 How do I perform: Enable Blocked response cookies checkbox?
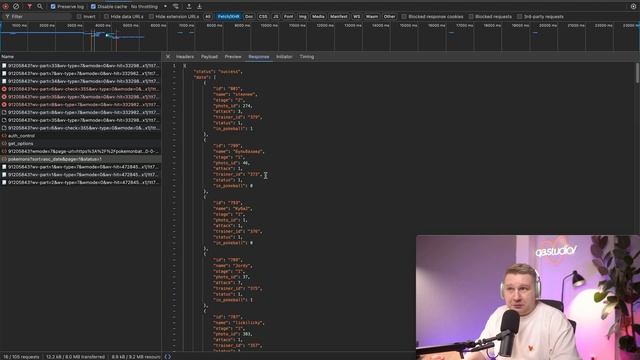404,17
